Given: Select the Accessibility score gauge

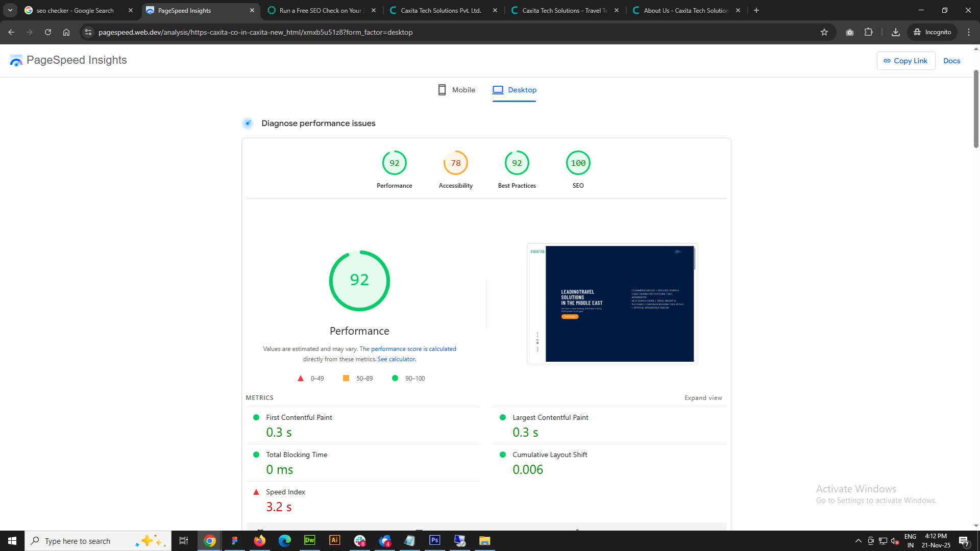Looking at the screenshot, I should [455, 163].
